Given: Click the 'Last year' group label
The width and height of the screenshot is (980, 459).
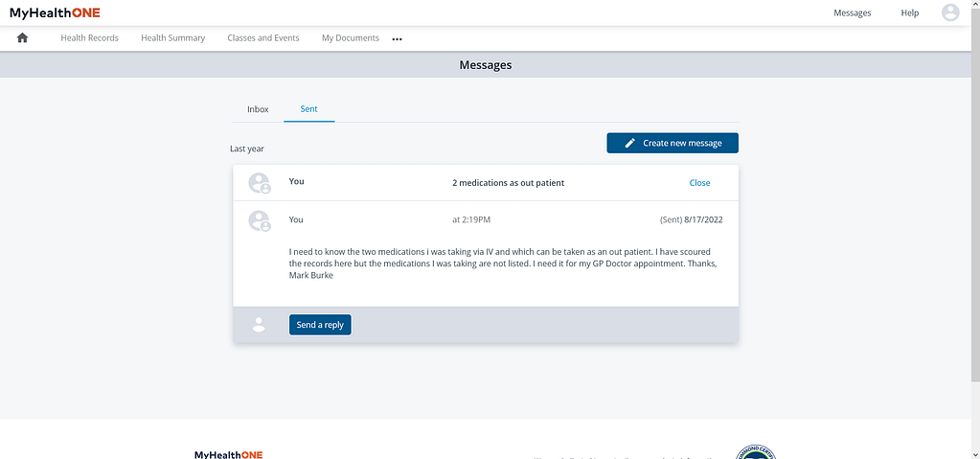Looking at the screenshot, I should point(247,149).
